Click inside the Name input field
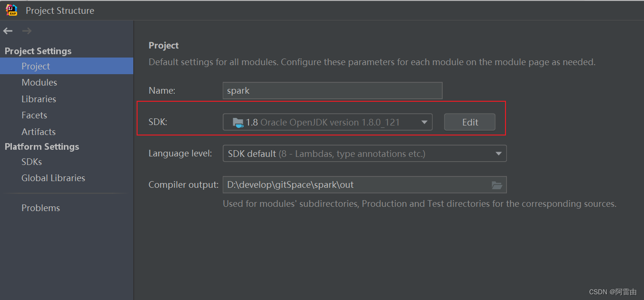Image resolution: width=644 pixels, height=300 pixels. click(332, 90)
